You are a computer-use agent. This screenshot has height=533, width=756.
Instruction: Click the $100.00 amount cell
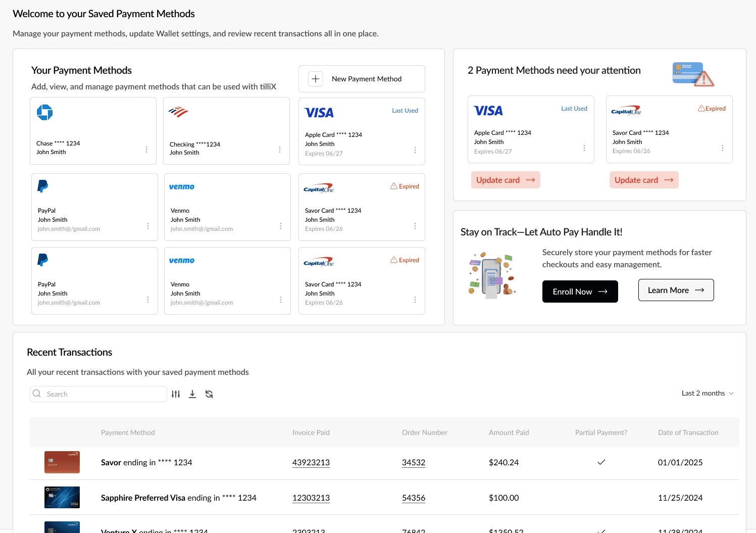504,498
